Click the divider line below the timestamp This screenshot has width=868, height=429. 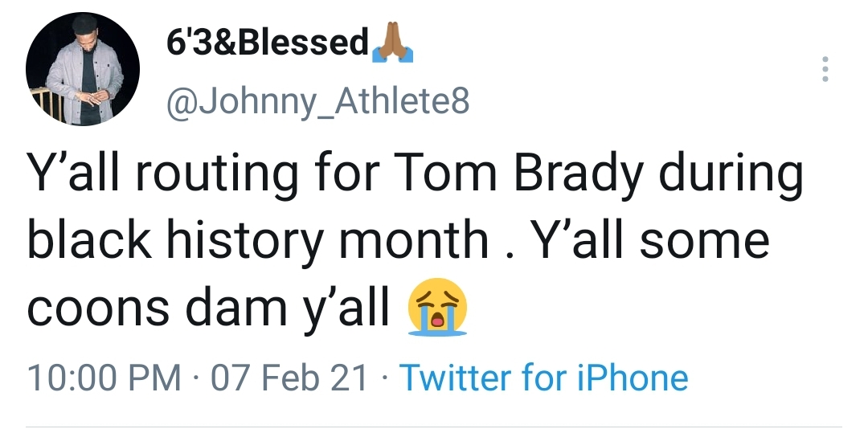pos(434,427)
